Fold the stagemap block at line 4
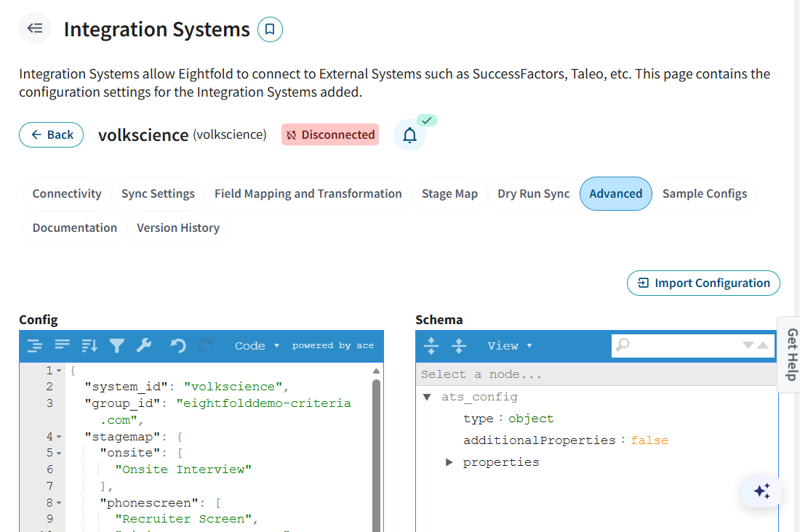Screen dimensions: 800x532 pyautogui.click(x=59, y=437)
